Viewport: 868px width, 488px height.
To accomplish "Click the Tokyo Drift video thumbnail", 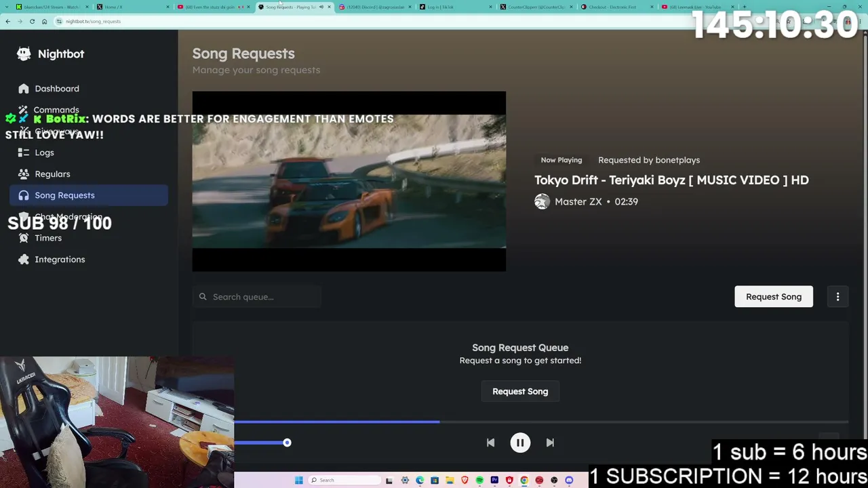I will (349, 181).
